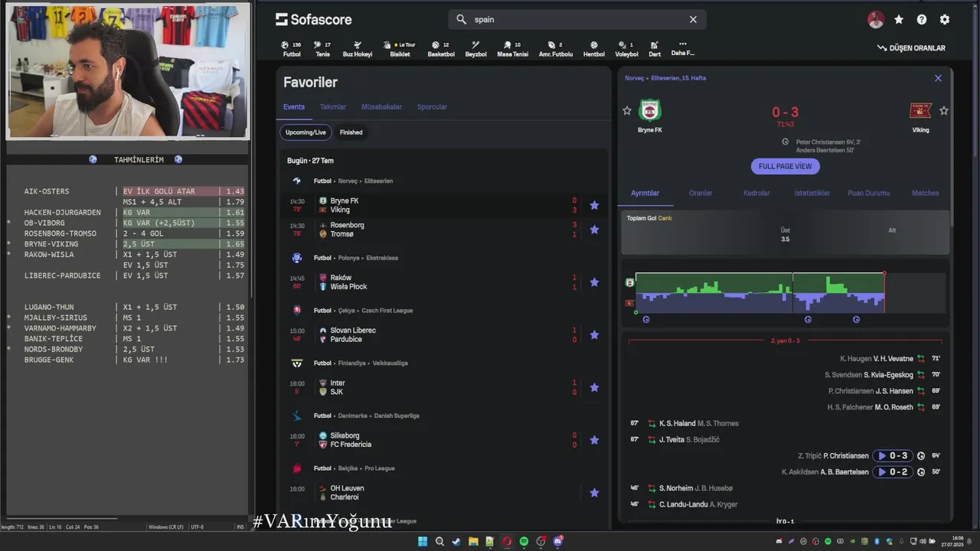Open the Viking team logo
This screenshot has height=551, width=980.
(920, 111)
